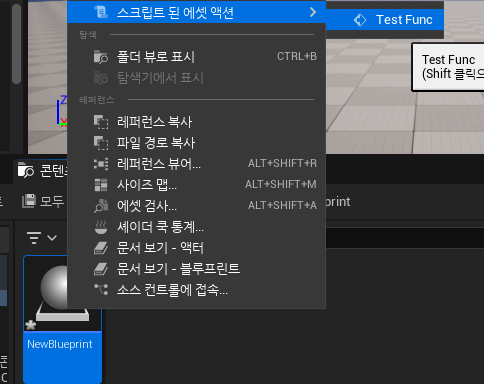Viewport: 484px width, 384px height.
Task: Click the ALT+SHIFT+M shortcut text
Action: click(x=281, y=184)
